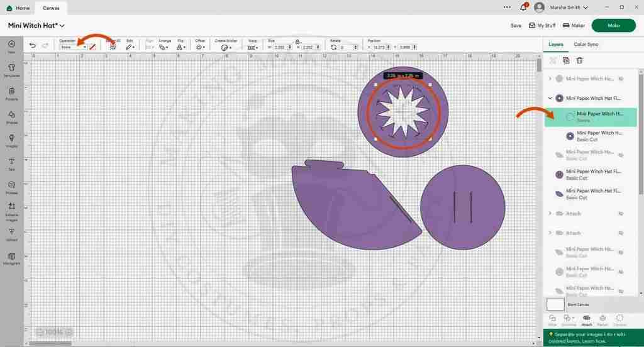644x347 pixels.
Task: Show the hidden first Mini Paper Witch Hat layer
Action: (620, 79)
